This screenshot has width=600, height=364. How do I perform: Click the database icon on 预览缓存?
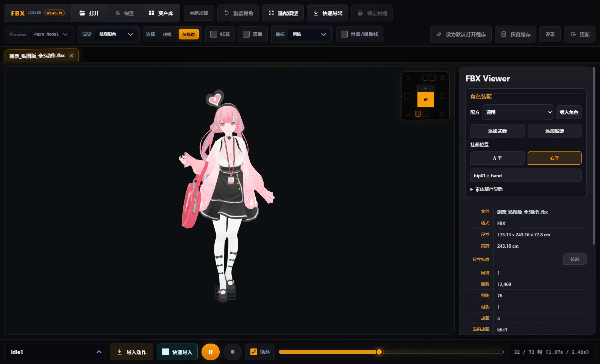[x=504, y=34]
